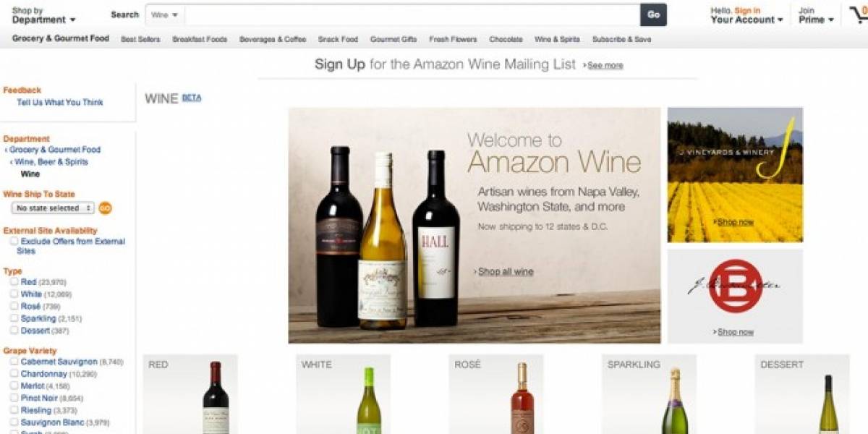Focus the main search input field
Screen dimensions: 868x434
tap(412, 14)
